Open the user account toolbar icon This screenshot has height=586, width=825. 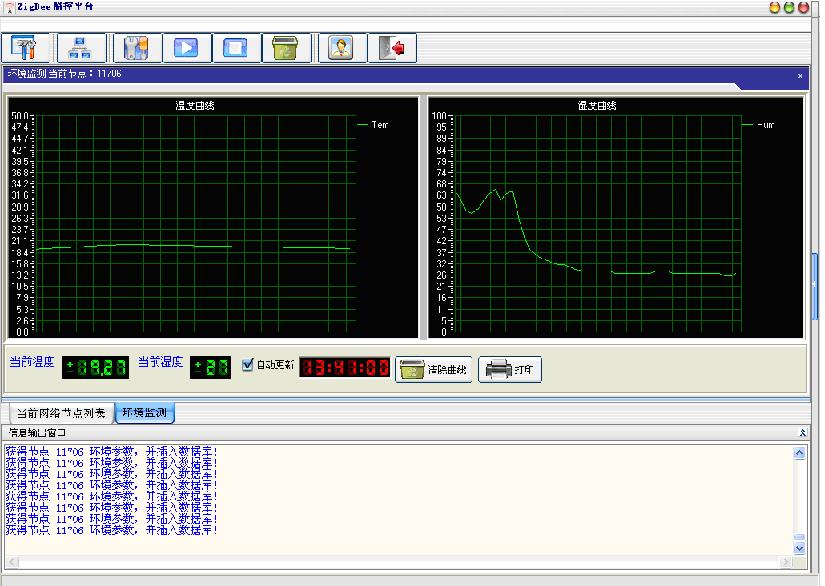tap(341, 47)
